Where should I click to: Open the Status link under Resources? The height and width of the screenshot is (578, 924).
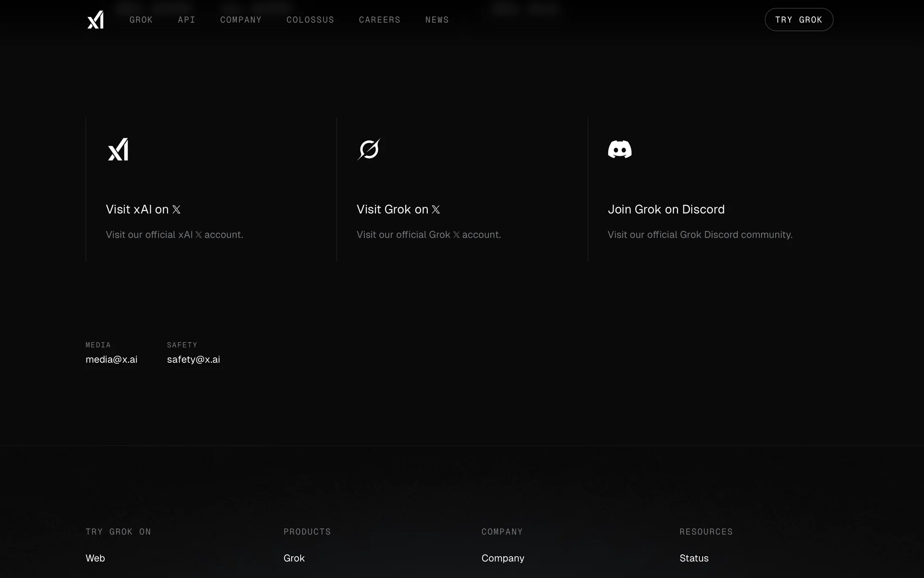coord(693,558)
